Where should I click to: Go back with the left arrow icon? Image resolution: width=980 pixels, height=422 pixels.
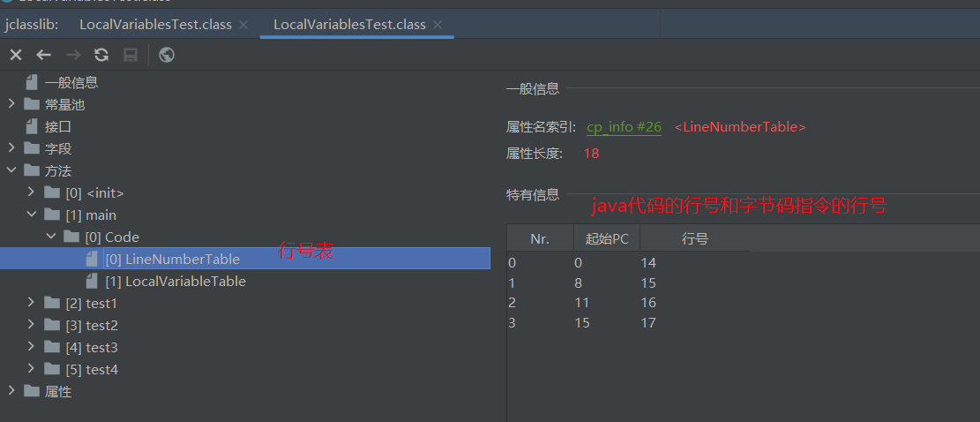click(43, 55)
